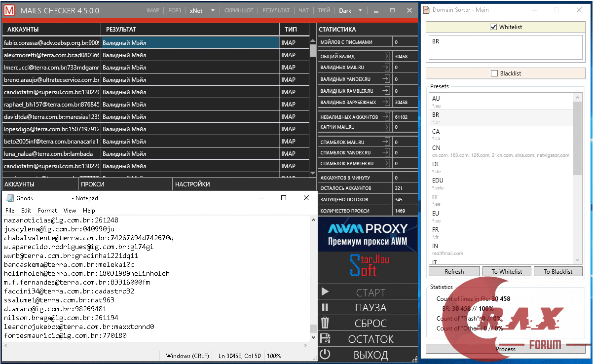
Task: Click the trash can icon for СБРОС
Action: tap(325, 323)
